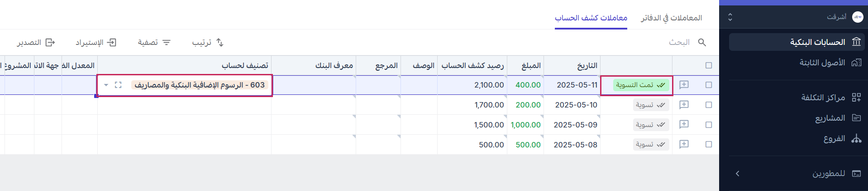Click the green reconciled status badge
This screenshot has width=868, height=191.
[x=640, y=85]
